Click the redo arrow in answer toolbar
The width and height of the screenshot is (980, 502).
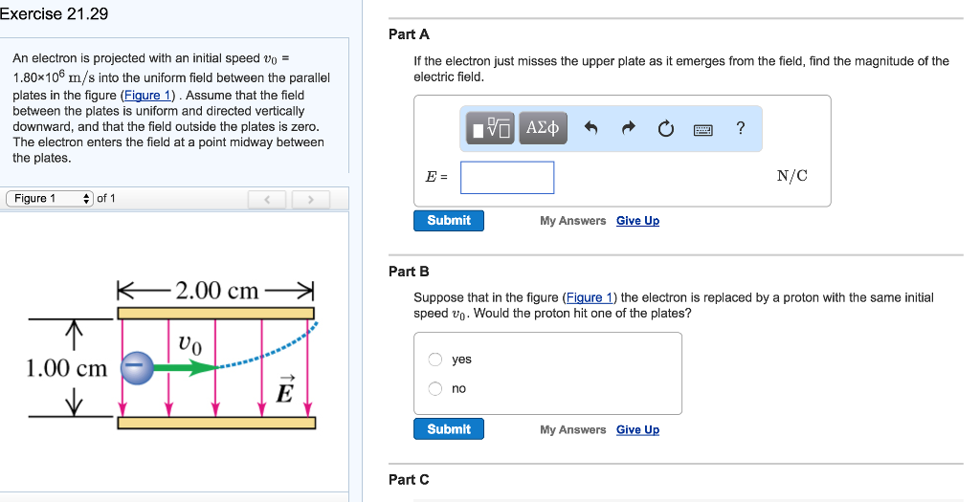[628, 129]
